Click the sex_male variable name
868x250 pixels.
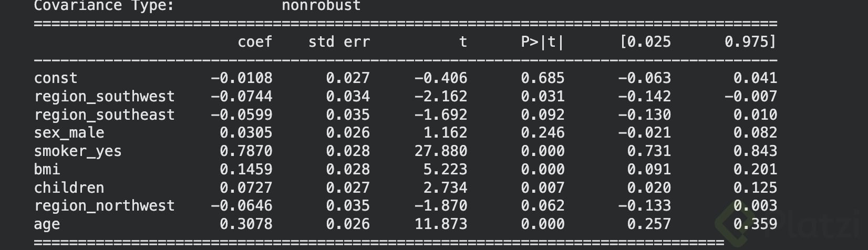(x=69, y=133)
